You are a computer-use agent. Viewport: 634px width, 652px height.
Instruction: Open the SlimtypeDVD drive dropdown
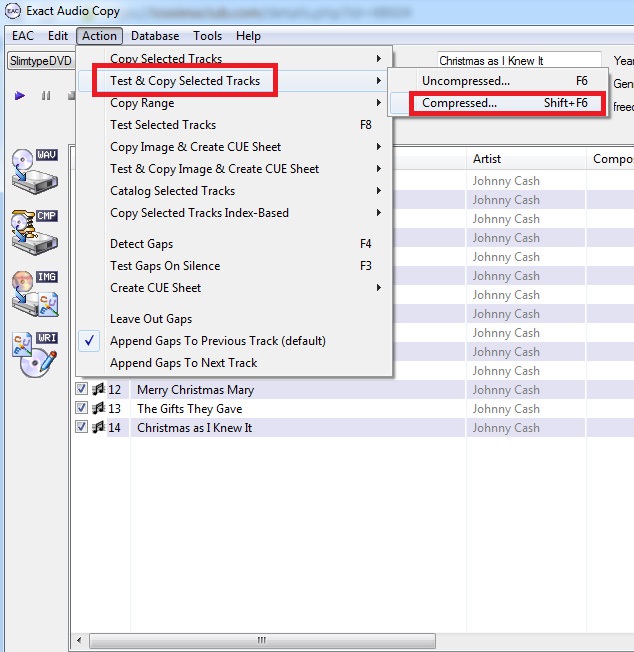41,61
